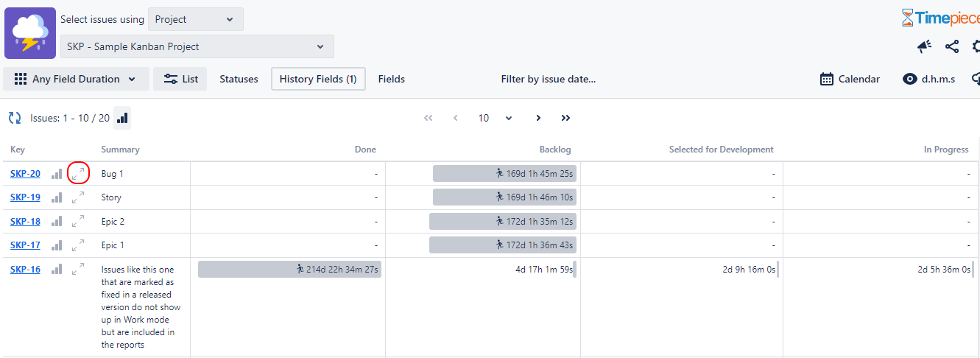Open the Calendar settings
The image size is (980, 358).
point(850,79)
